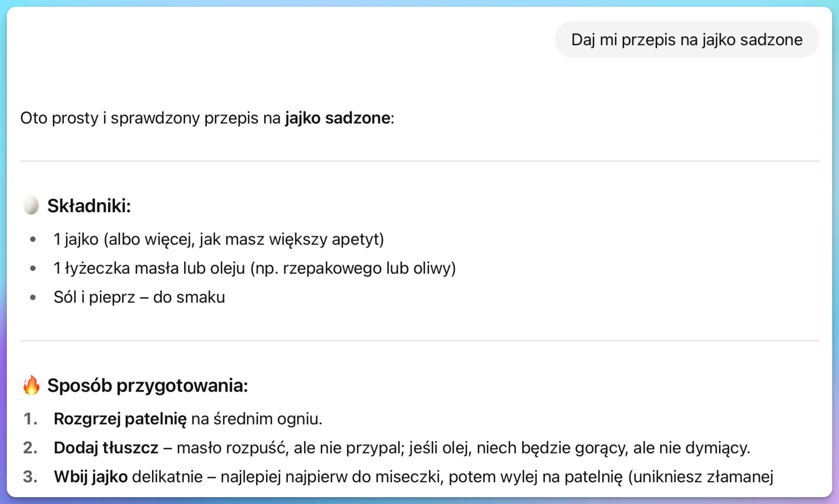Click the egg emoji beside Składniki

[31, 205]
